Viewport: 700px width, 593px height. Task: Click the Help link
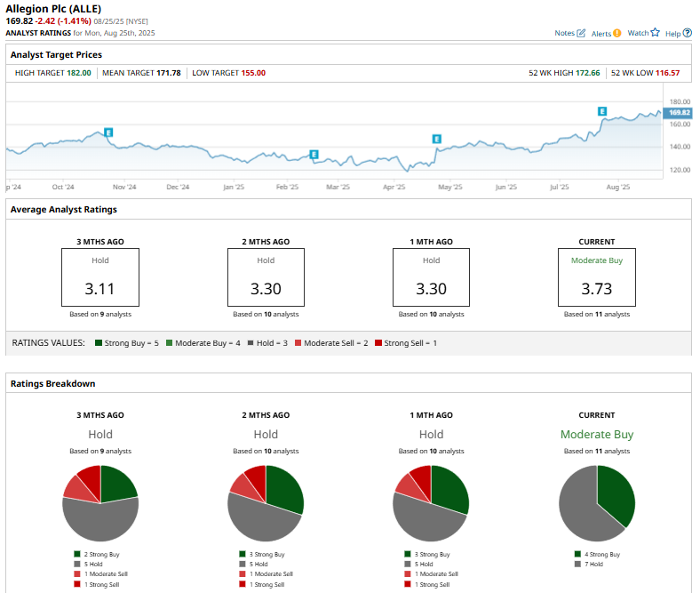tap(672, 34)
